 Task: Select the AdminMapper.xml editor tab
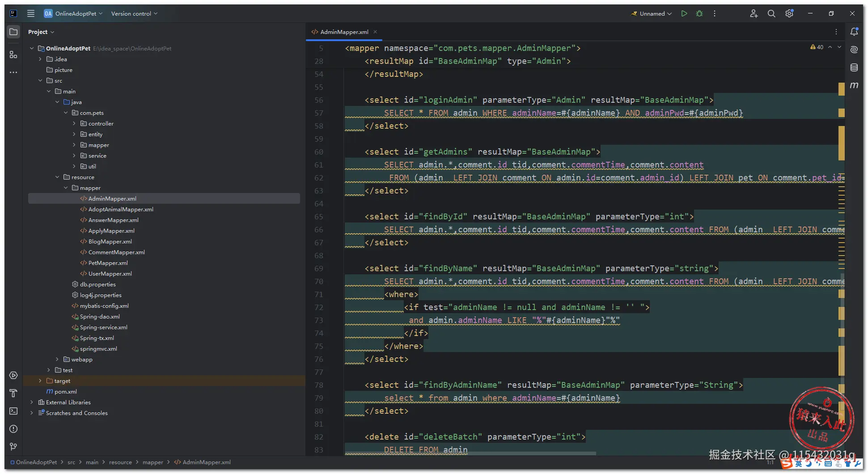(x=344, y=32)
